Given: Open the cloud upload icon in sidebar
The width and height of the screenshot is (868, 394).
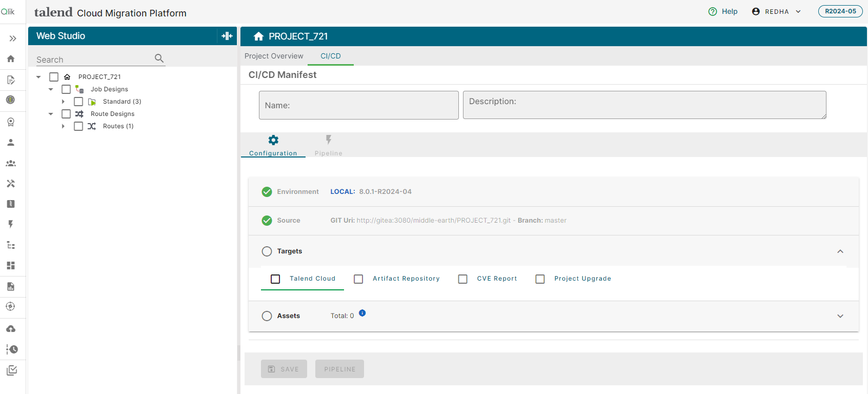Looking at the screenshot, I should 11,329.
